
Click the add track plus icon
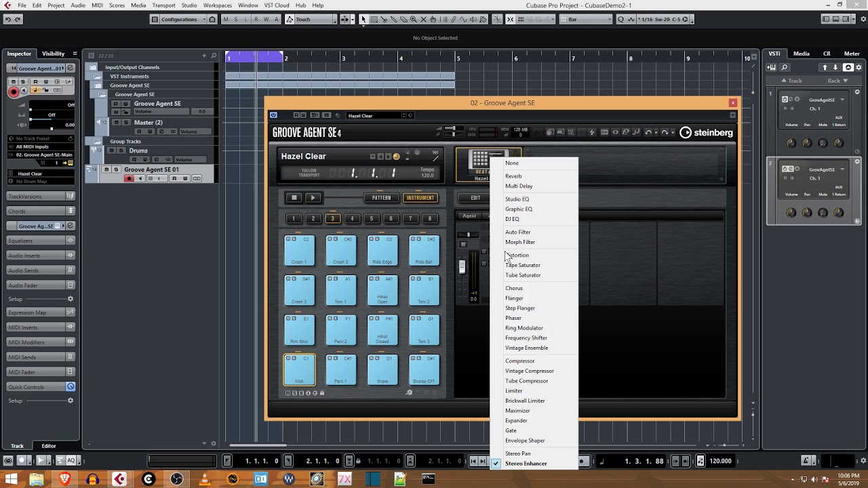click(204, 56)
